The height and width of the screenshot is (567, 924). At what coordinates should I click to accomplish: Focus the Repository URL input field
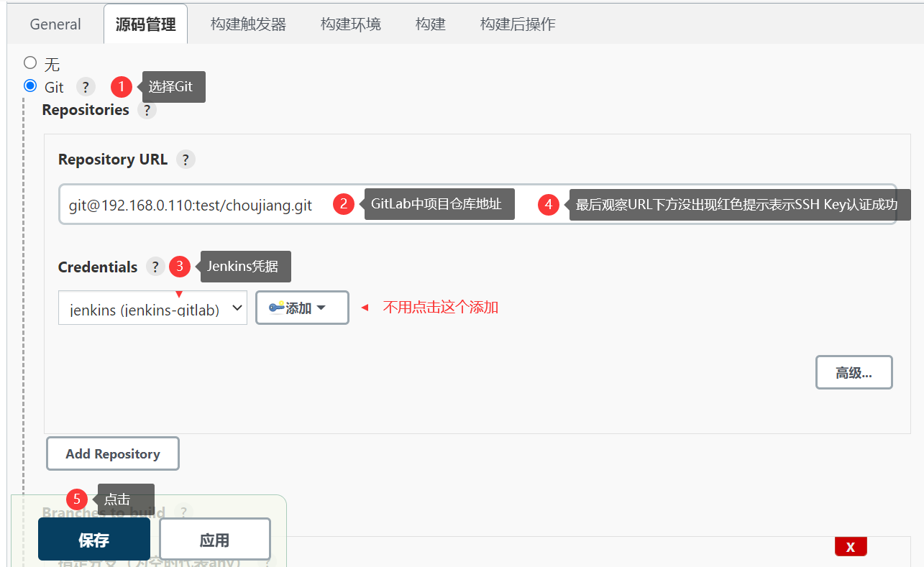point(477,204)
